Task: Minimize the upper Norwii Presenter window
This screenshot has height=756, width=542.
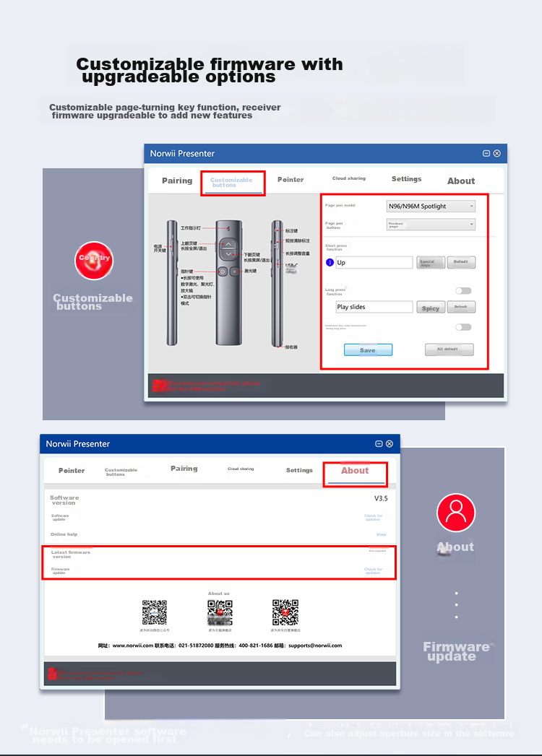Action: click(486, 153)
